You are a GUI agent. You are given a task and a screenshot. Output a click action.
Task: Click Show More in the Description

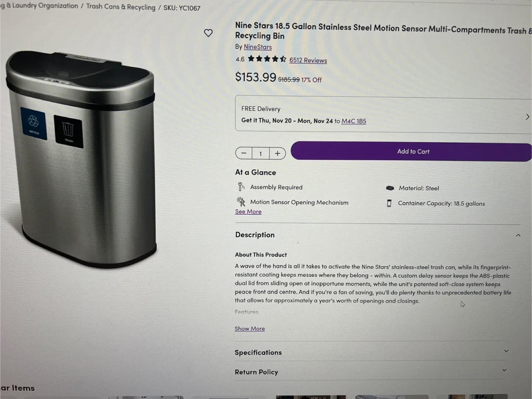click(x=249, y=328)
